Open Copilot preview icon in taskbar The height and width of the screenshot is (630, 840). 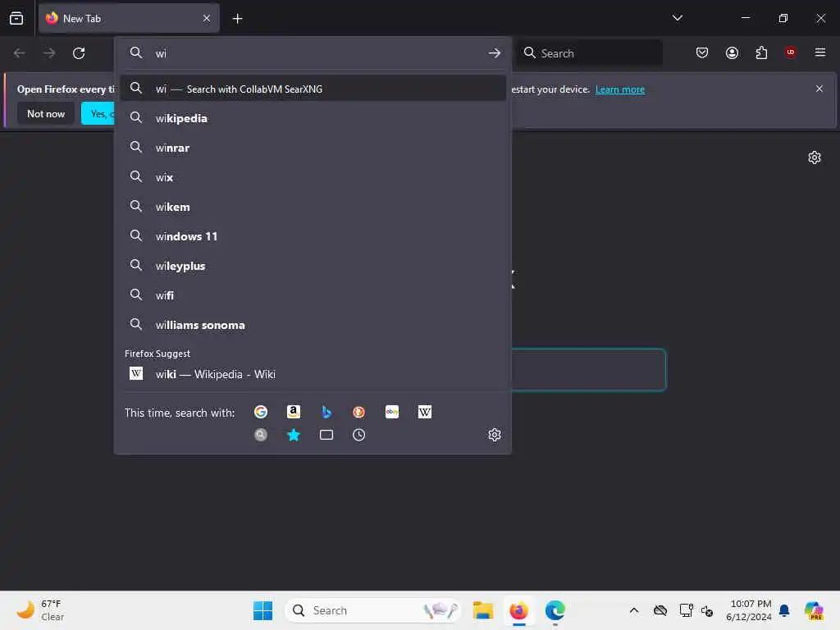tap(813, 610)
